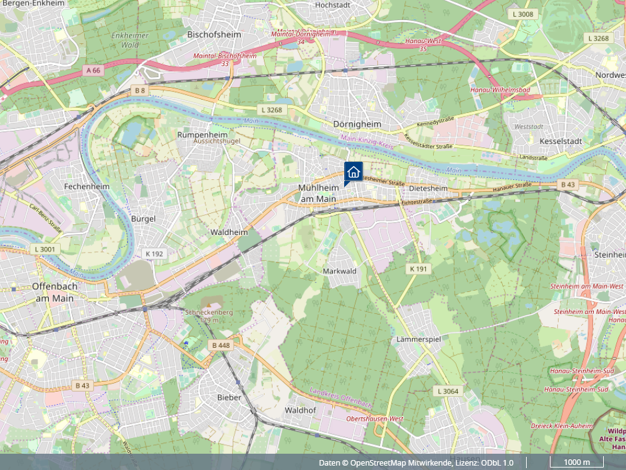Screen dimensions: 626x470
Task: Click the Bischofsheim place label
Action: click(x=214, y=34)
